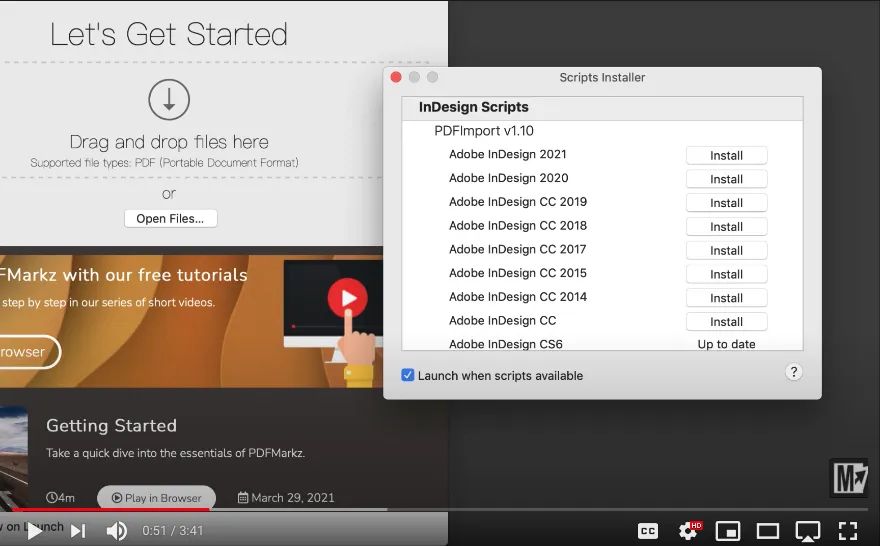Viewport: 880px width, 546px height.
Task: Click the March 29, 2021 date
Action: [286, 498]
